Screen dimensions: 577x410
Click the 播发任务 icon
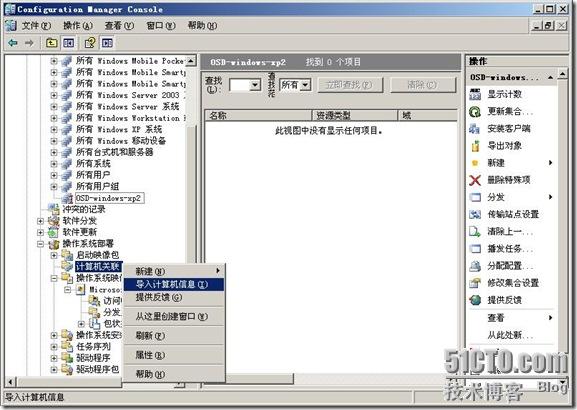click(x=475, y=249)
